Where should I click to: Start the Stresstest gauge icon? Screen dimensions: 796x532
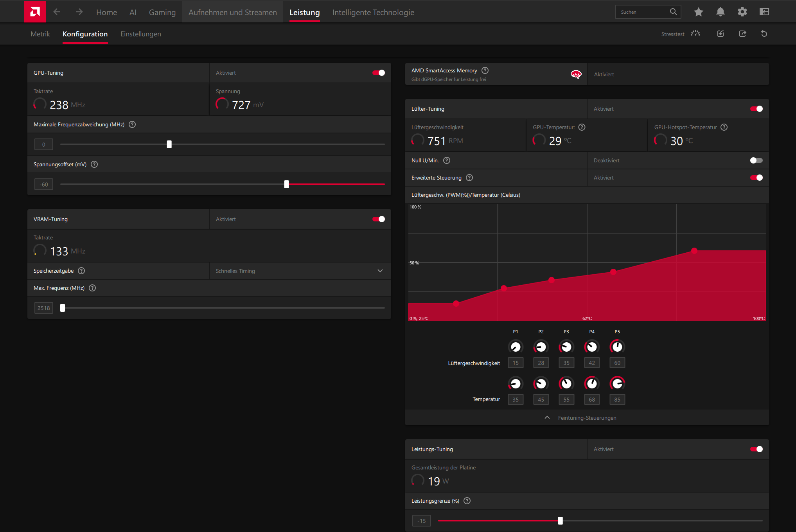(x=695, y=34)
